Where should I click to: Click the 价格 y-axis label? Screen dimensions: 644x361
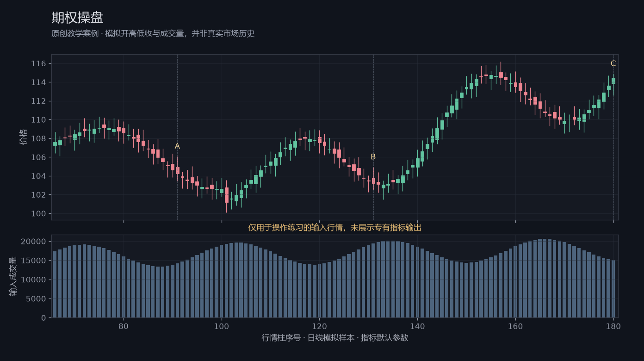[x=23, y=137]
